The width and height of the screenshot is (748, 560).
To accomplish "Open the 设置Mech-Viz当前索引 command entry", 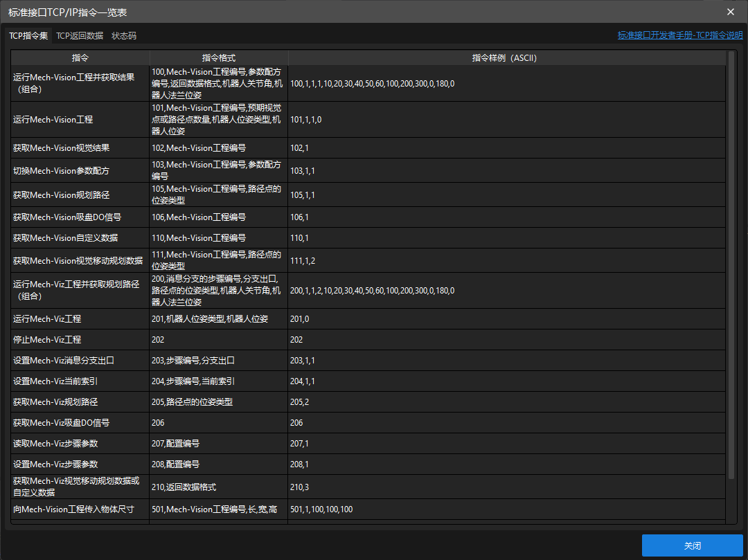I will tap(58, 381).
